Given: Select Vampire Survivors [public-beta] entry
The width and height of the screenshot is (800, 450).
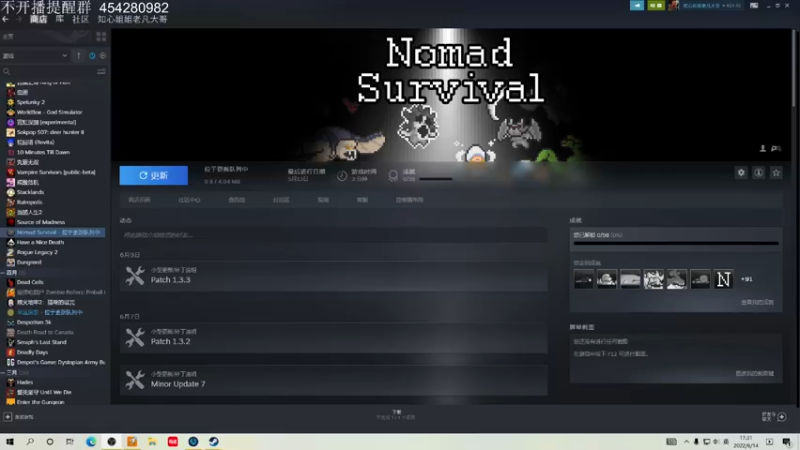Looking at the screenshot, I should (x=56, y=172).
